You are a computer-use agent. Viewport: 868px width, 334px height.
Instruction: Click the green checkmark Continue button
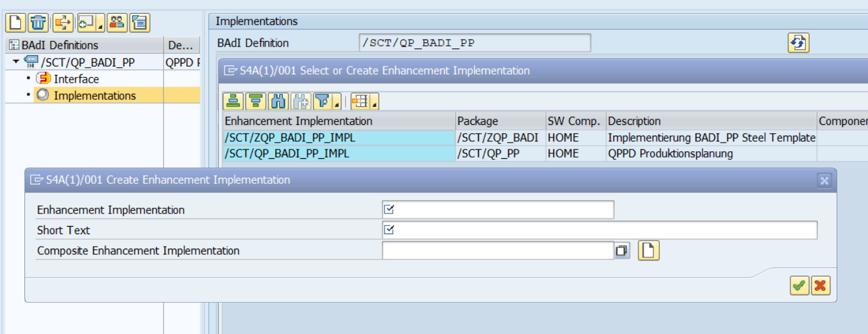coord(799,286)
